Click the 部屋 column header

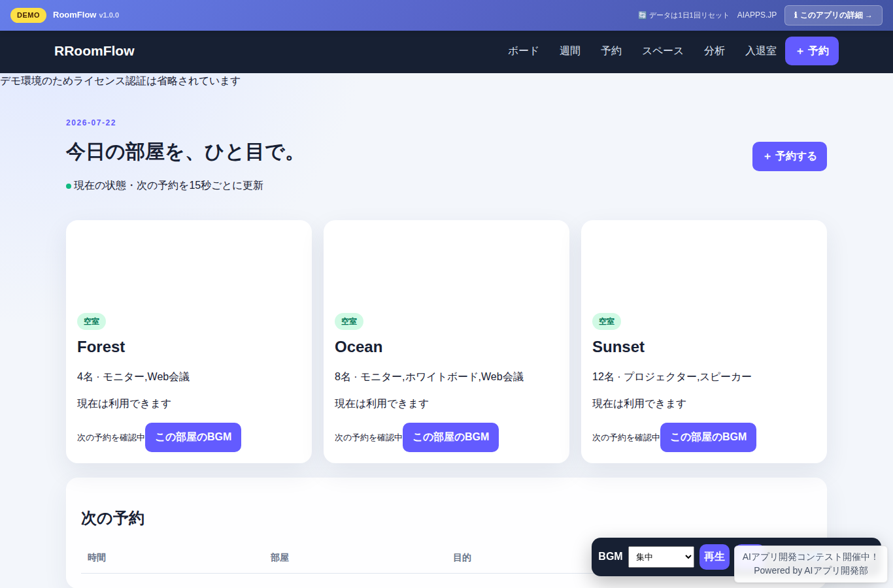tap(280, 557)
